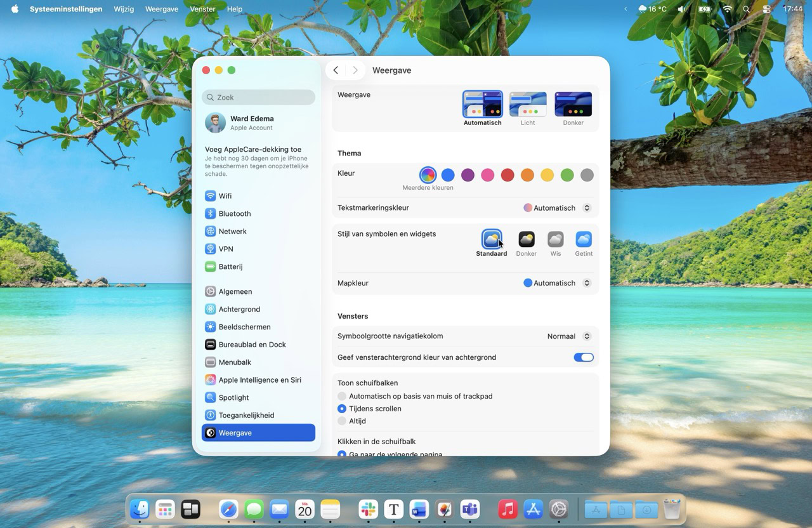Open Apple Intelligence en Siri settings
The width and height of the screenshot is (812, 528).
tap(259, 380)
